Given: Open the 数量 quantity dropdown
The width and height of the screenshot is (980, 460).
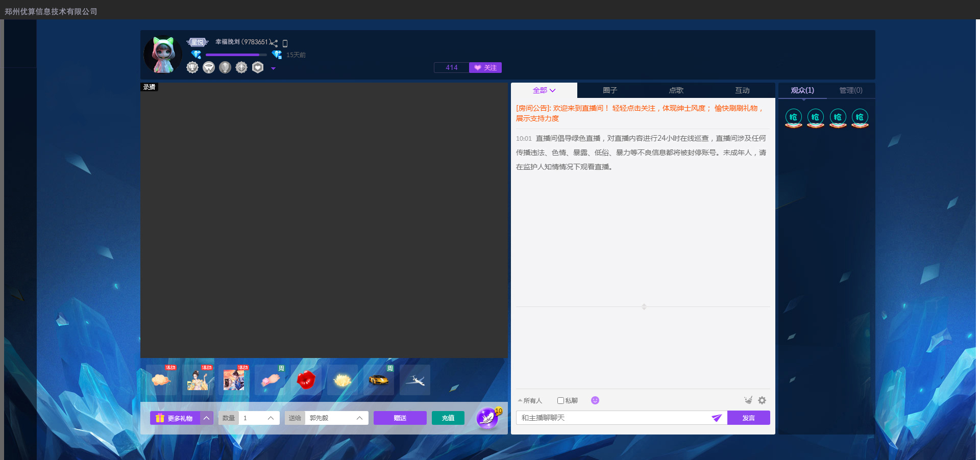Looking at the screenshot, I should coord(270,418).
